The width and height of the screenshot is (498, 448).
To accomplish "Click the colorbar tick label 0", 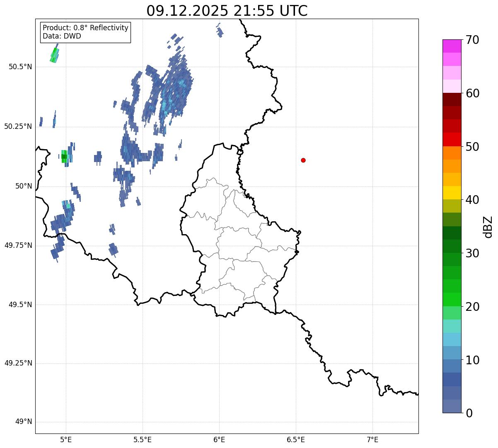I will tap(469, 413).
